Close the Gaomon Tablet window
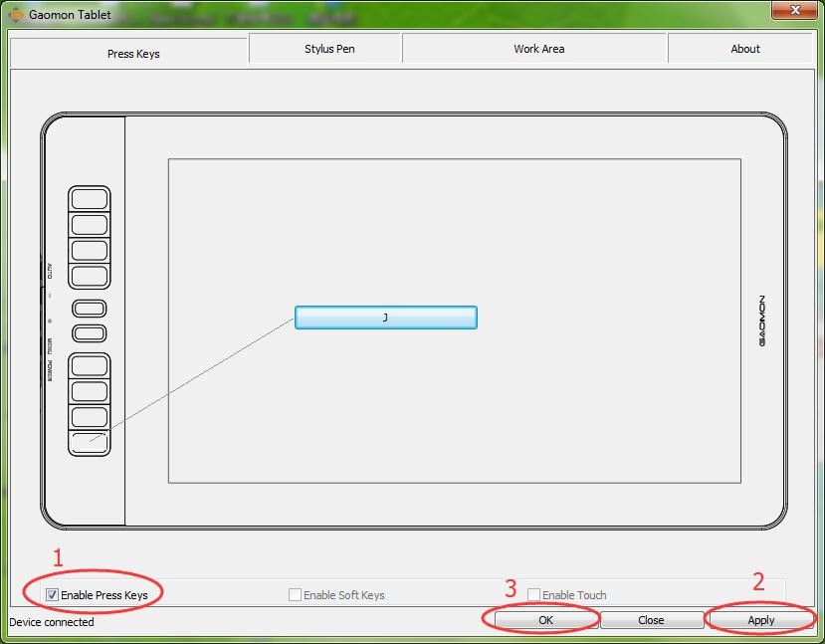Image resolution: width=825 pixels, height=644 pixels. pos(794,10)
